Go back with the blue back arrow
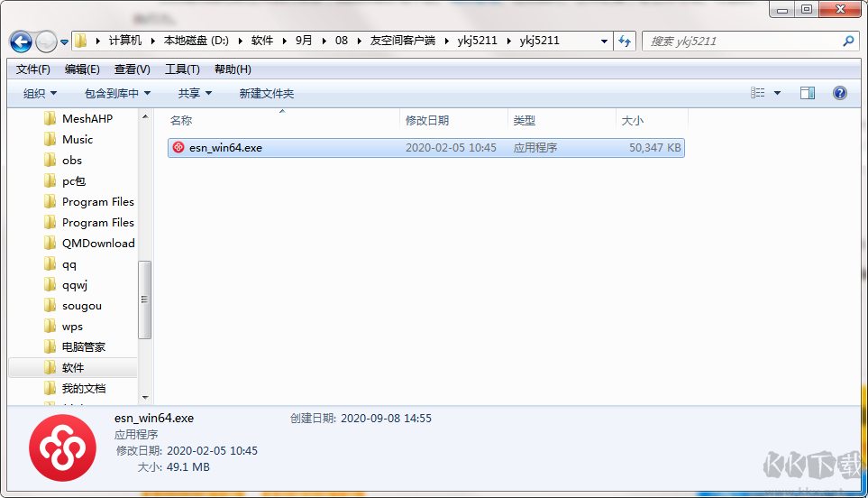This screenshot has height=498, width=868. (21, 41)
